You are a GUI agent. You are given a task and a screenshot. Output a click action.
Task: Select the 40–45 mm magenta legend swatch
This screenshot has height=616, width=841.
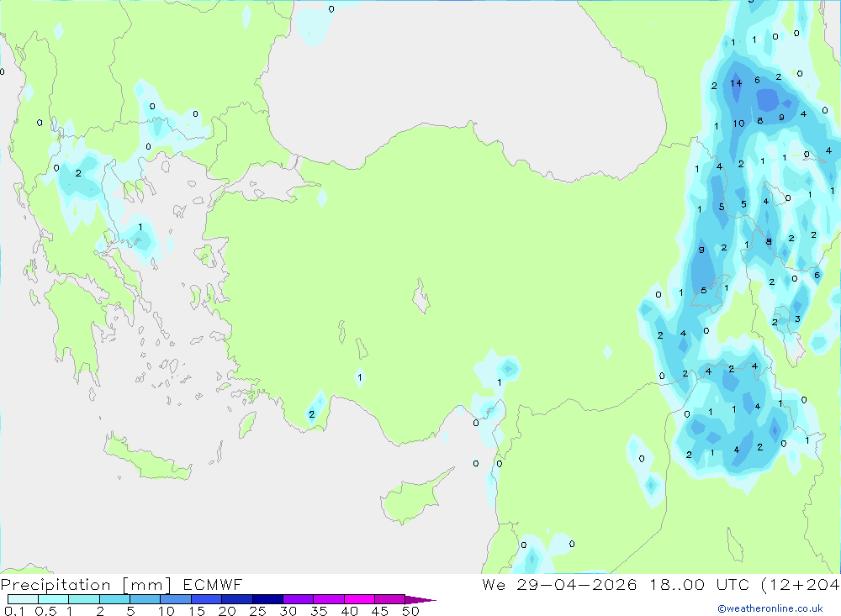(x=359, y=599)
